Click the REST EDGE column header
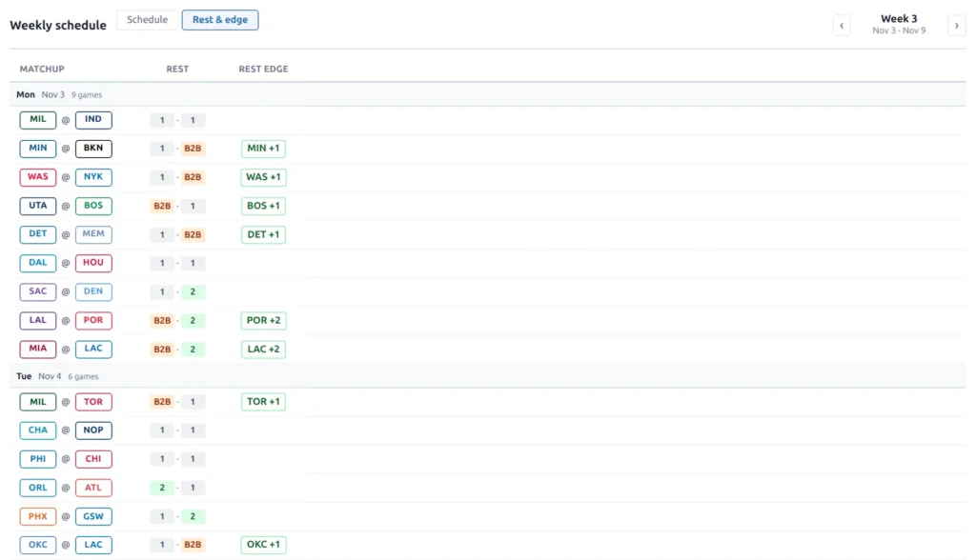The width and height of the screenshot is (976, 560). point(263,70)
